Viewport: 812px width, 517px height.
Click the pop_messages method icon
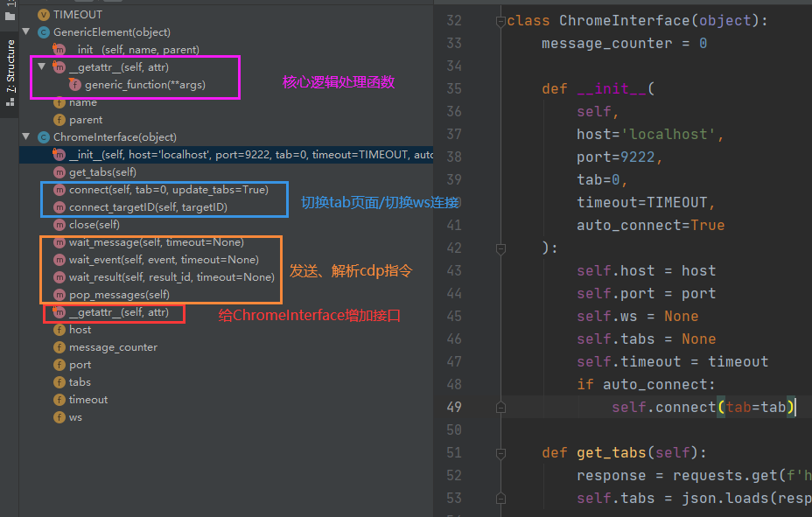click(59, 295)
